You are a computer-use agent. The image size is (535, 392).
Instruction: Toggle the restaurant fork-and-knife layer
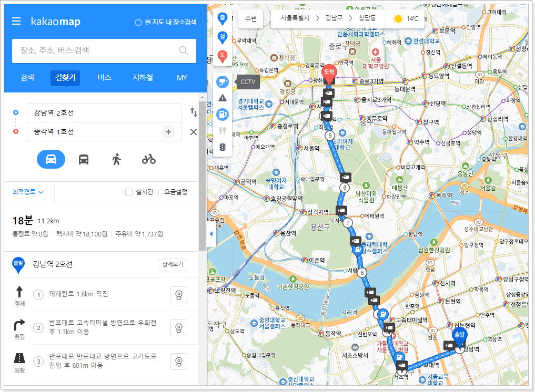[223, 131]
